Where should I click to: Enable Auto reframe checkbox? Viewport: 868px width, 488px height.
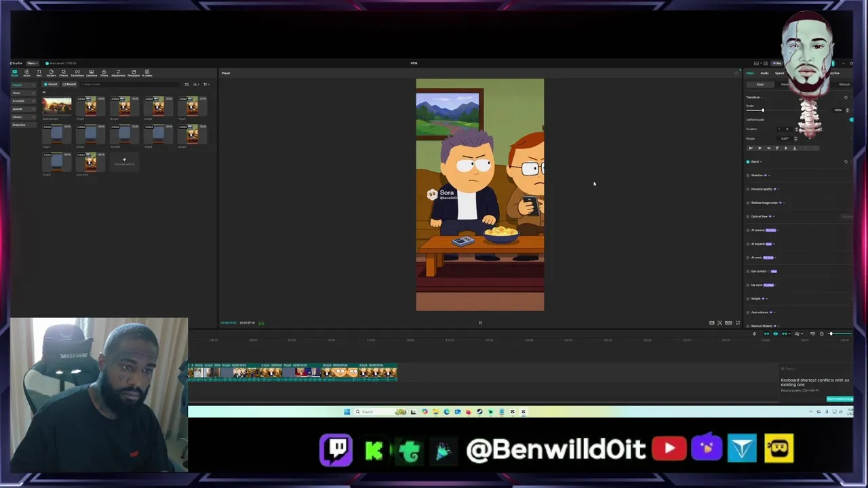click(x=748, y=312)
